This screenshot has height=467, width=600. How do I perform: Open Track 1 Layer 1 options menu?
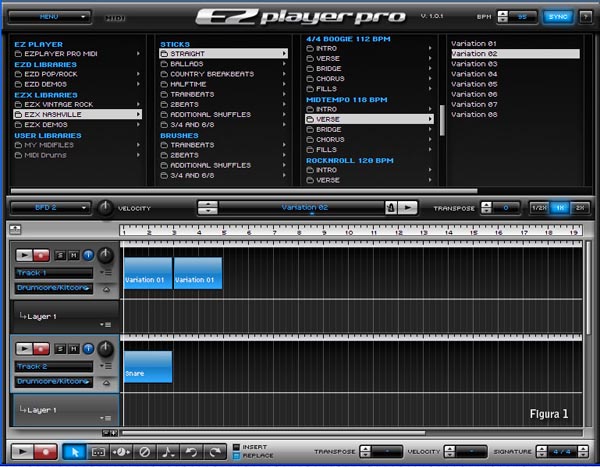click(106, 325)
